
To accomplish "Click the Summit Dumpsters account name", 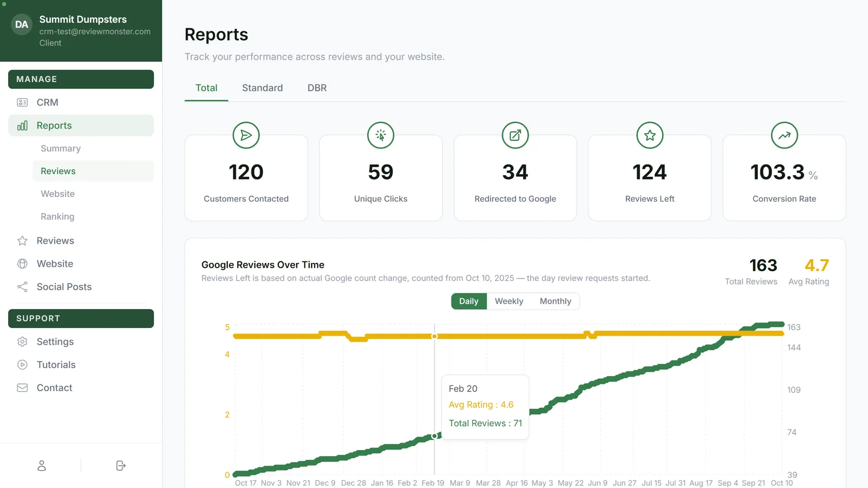I will (83, 20).
